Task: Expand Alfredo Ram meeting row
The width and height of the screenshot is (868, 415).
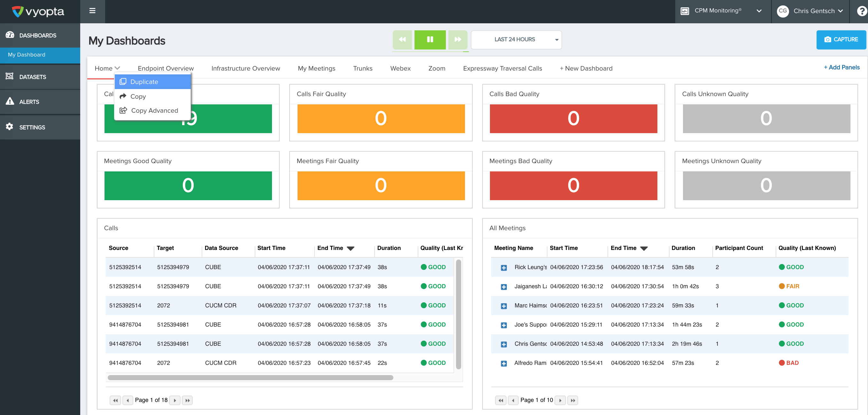Action: coord(503,364)
